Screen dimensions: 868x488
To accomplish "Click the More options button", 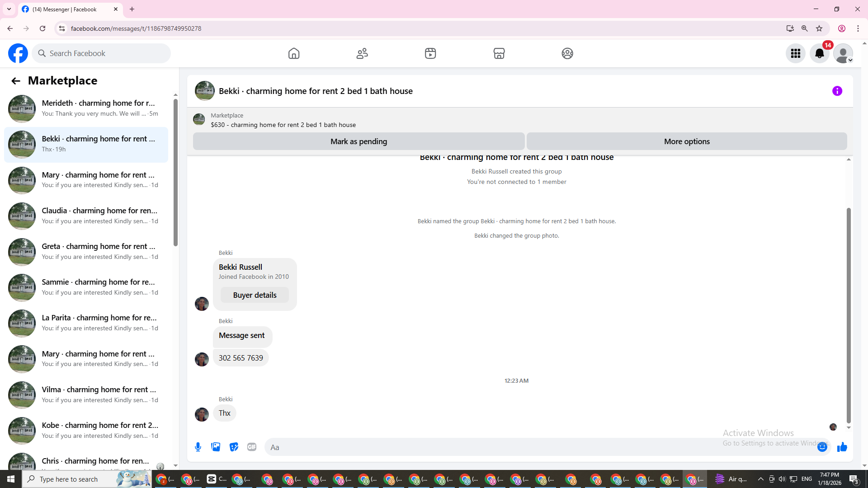I will [686, 141].
